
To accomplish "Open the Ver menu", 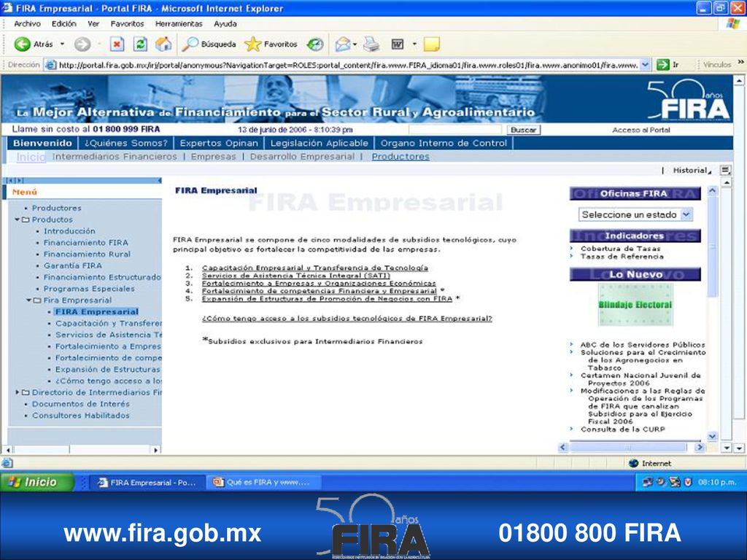I will pyautogui.click(x=93, y=24).
